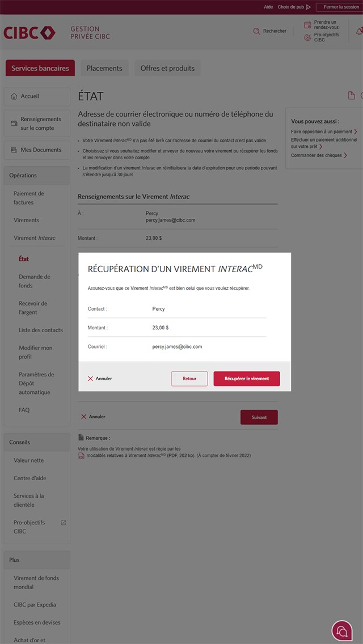363x644 pixels.
Task: Open search via the Rechercher magnifier icon
Action: point(256,31)
